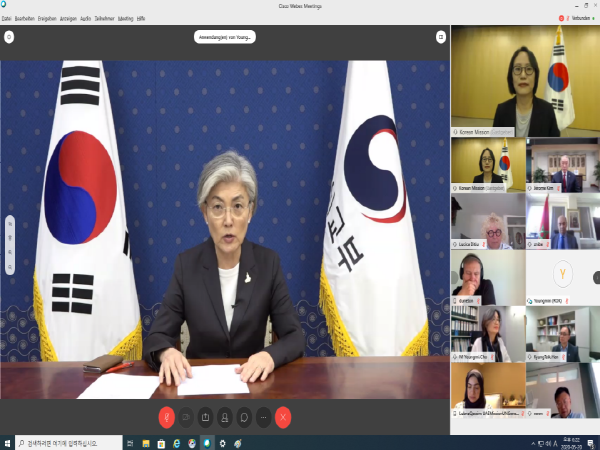Screen dimensions: 600x450
Task: Expand the Verbunden connection status
Action: pos(579,18)
